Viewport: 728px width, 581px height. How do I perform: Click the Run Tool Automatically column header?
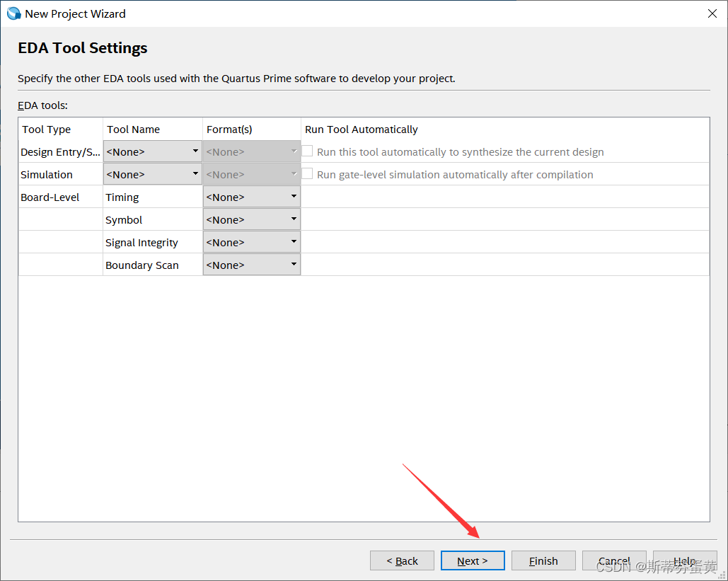click(x=505, y=129)
